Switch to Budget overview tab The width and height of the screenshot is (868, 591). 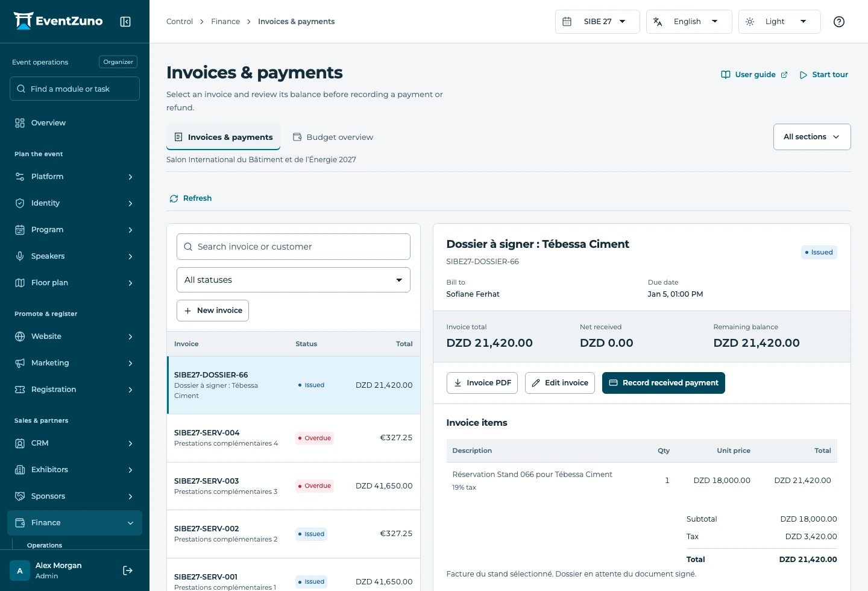point(333,137)
